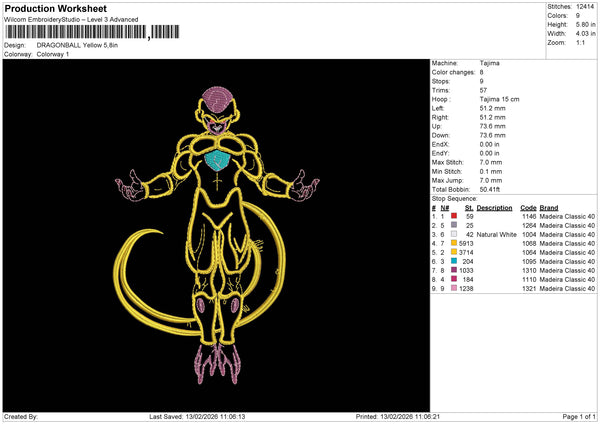Click the Code column header
The width and height of the screenshot is (600, 424).
click(x=528, y=207)
